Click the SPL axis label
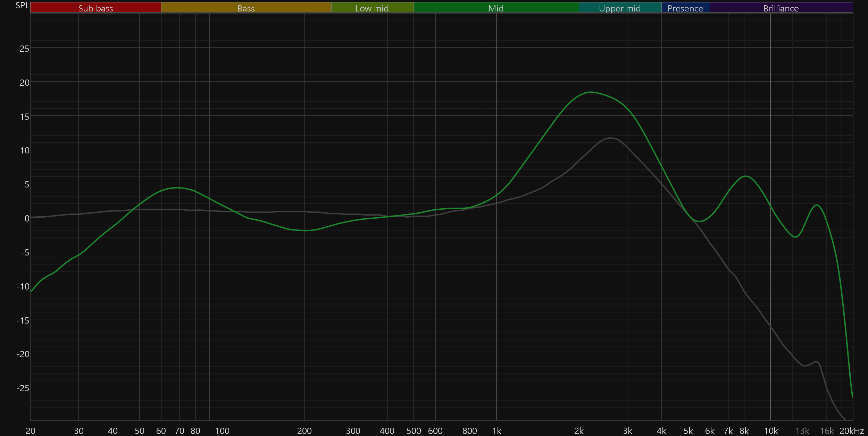 point(22,5)
